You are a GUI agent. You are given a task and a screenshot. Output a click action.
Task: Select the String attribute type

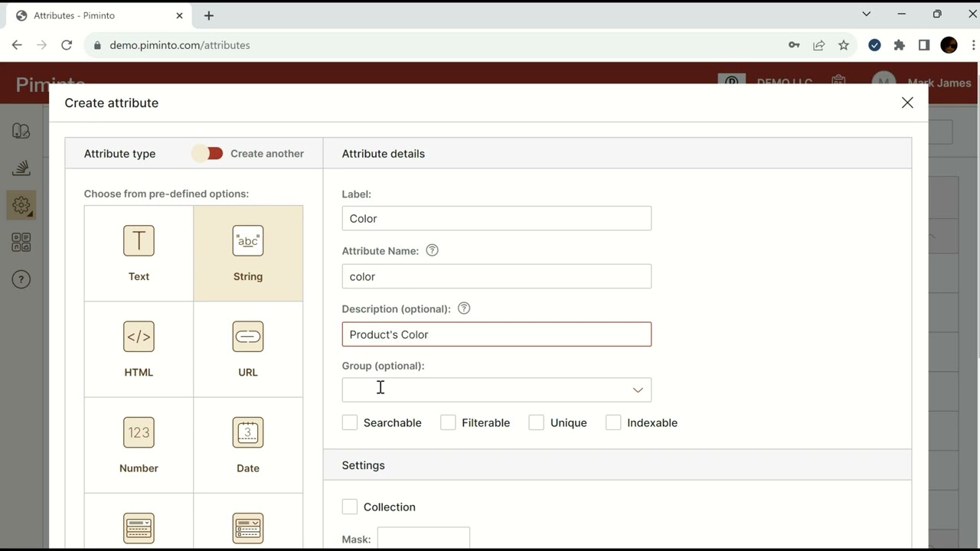pyautogui.click(x=248, y=253)
